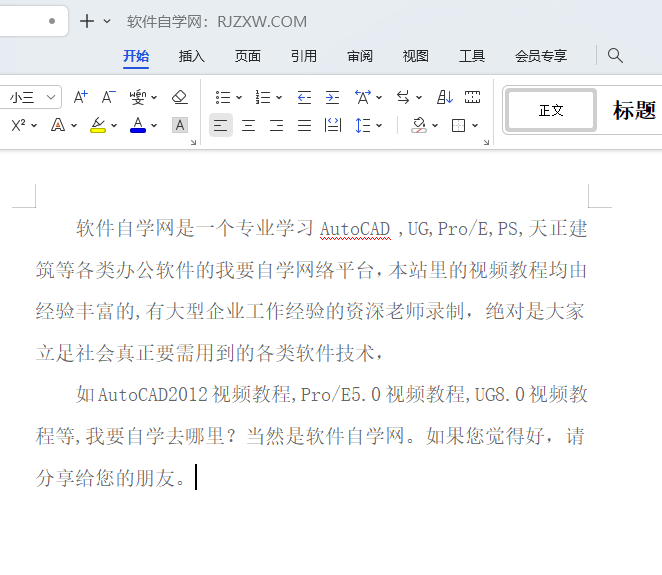662x575 pixels.
Task: Select align right
Action: (276, 125)
